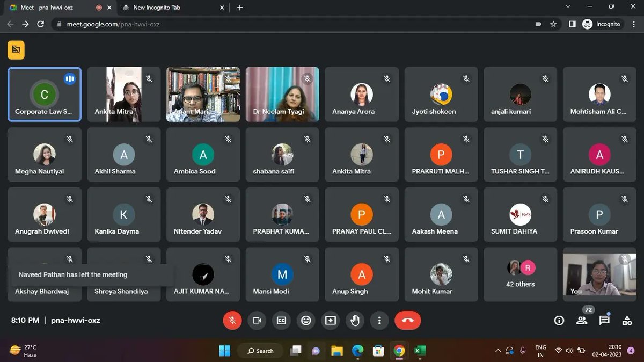644x362 pixels.
Task: Click the Present now button
Action: click(x=331, y=320)
